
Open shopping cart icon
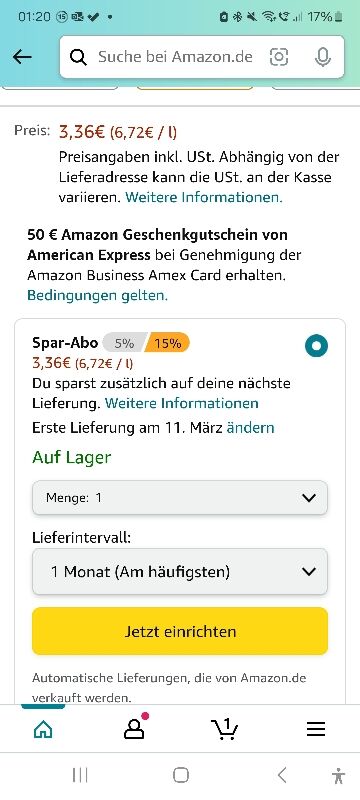(x=224, y=729)
